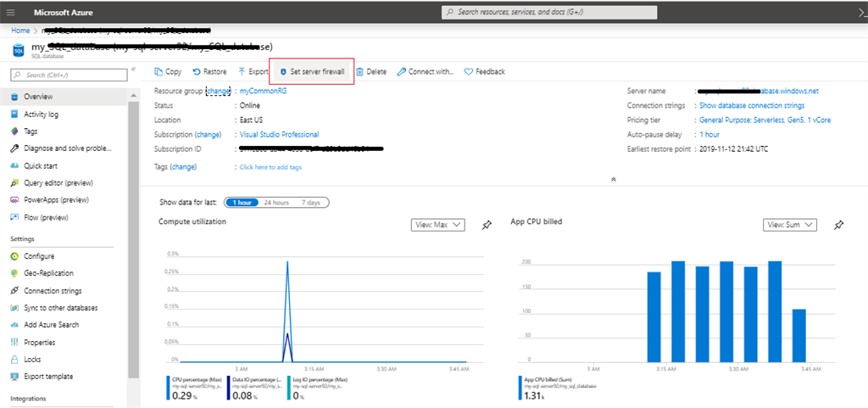The image size is (868, 408).
Task: Click the Configure sidebar icon
Action: click(15, 256)
